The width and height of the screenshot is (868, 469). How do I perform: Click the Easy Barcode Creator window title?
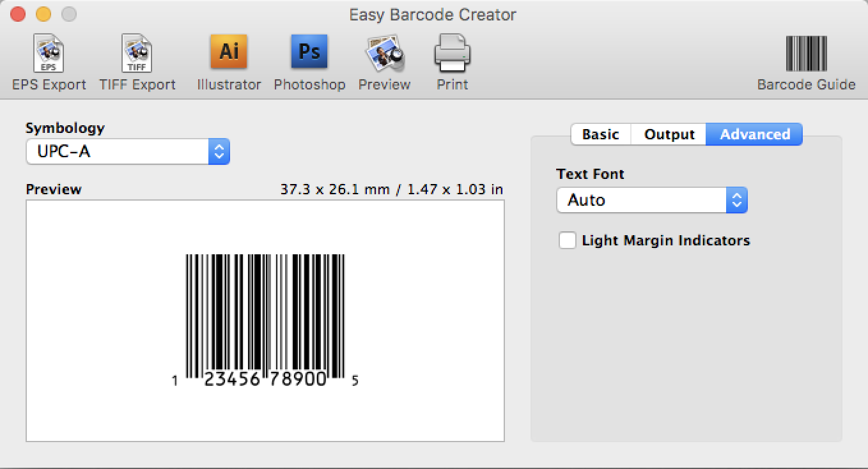433,15
